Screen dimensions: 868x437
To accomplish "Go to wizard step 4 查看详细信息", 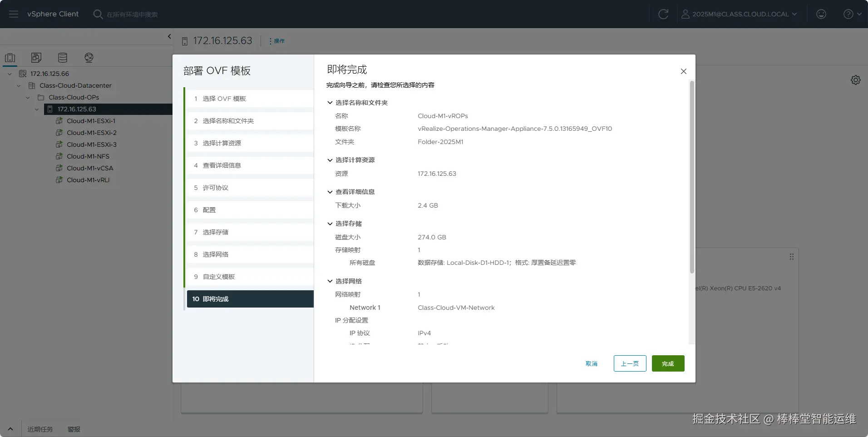I will click(x=250, y=165).
